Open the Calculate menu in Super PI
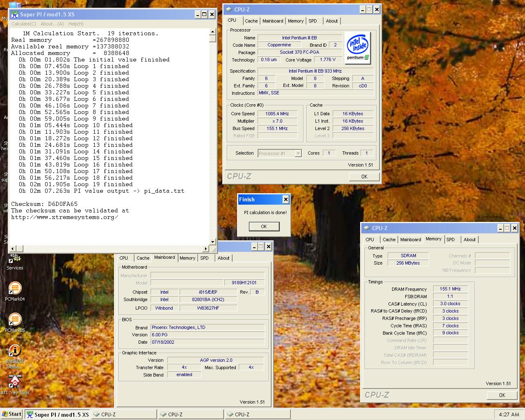 [23, 24]
